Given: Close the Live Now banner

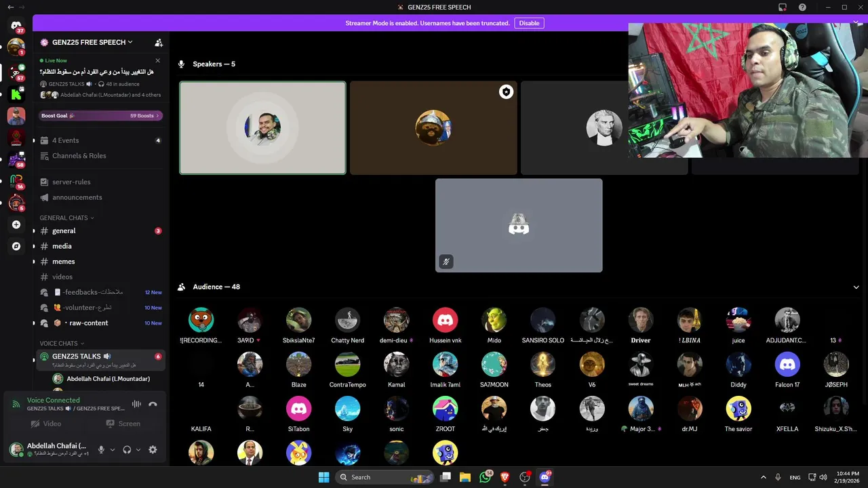Looking at the screenshot, I should coord(158,60).
